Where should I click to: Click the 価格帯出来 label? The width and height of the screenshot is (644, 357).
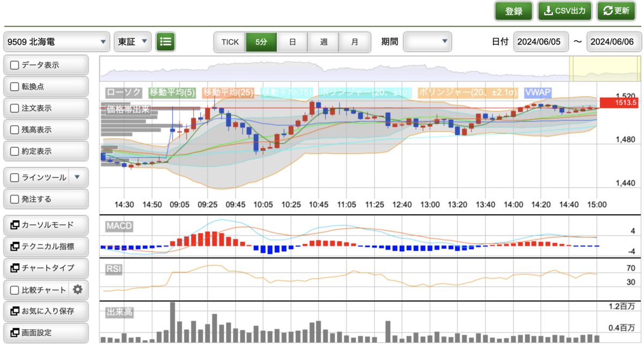coord(128,109)
